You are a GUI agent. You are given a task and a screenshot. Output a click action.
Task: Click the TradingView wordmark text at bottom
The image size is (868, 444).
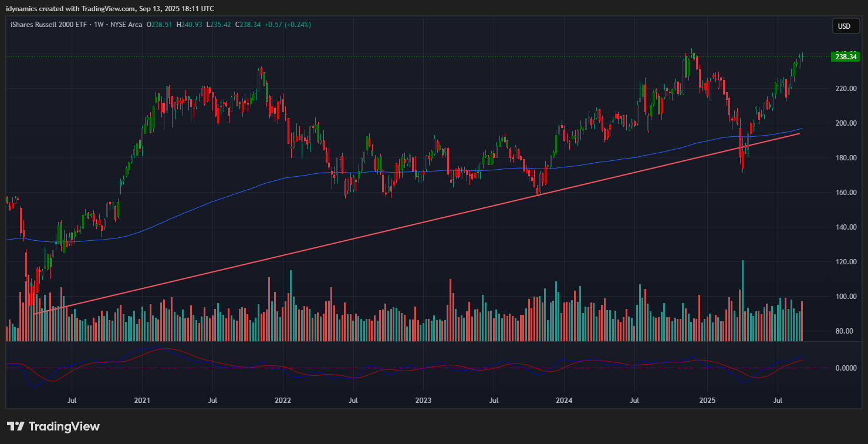(x=64, y=426)
